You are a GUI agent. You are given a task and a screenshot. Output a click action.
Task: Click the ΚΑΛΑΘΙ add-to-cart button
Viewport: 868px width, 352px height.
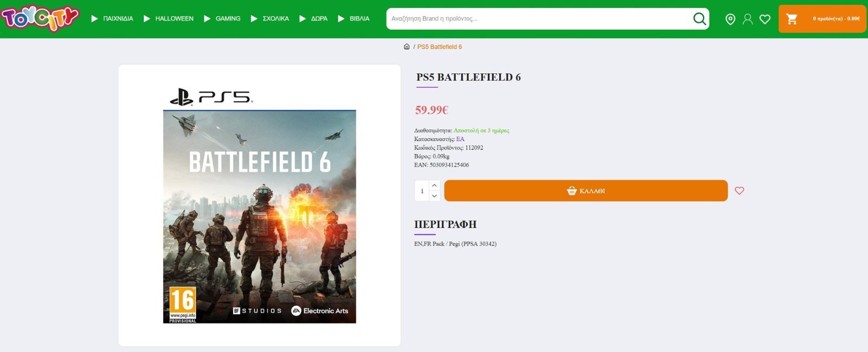[x=585, y=191]
